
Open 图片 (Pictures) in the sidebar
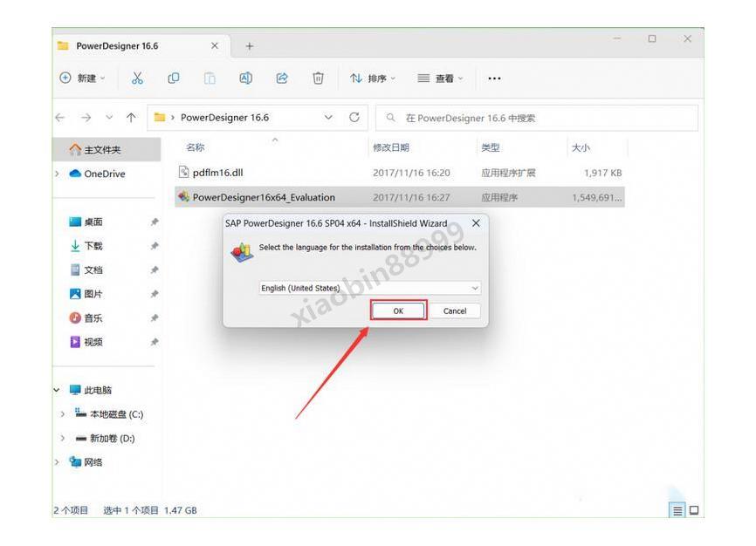tap(86, 294)
